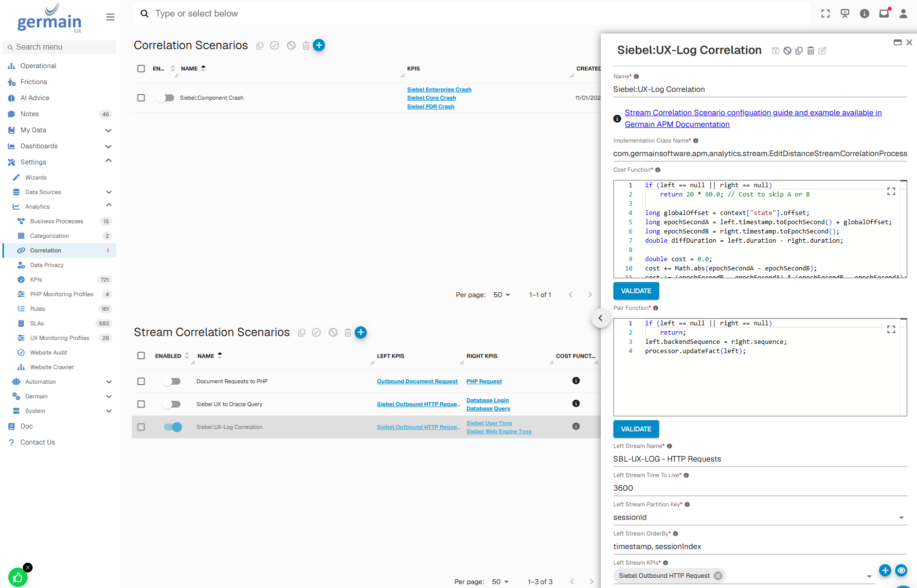Click the Left Stream Time To Live field
Image resolution: width=917 pixels, height=588 pixels.
760,488
